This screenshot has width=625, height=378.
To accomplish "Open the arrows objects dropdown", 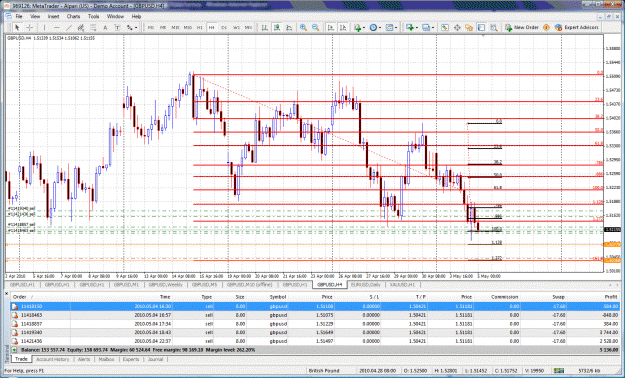I will pos(132,28).
